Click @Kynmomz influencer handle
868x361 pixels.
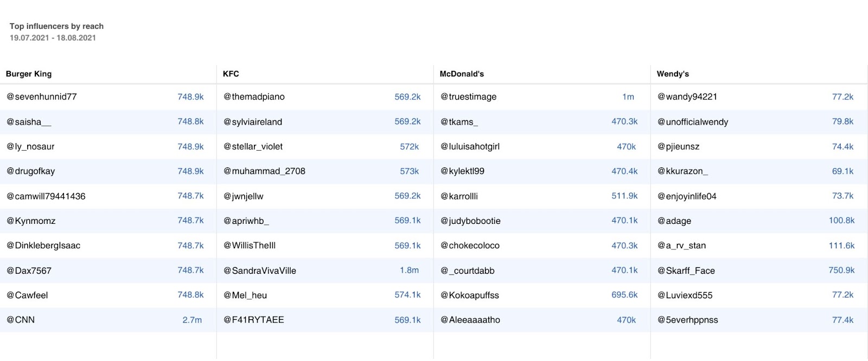coord(31,221)
